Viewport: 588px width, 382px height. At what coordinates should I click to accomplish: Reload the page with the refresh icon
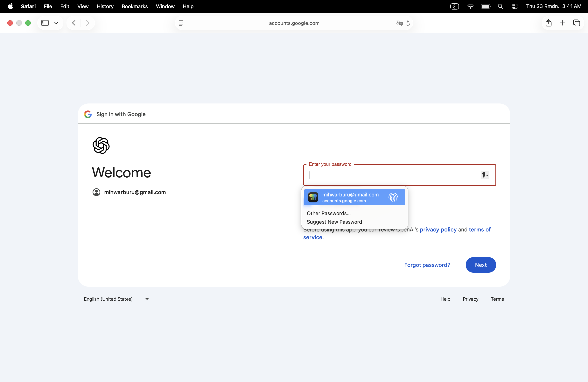(x=408, y=23)
